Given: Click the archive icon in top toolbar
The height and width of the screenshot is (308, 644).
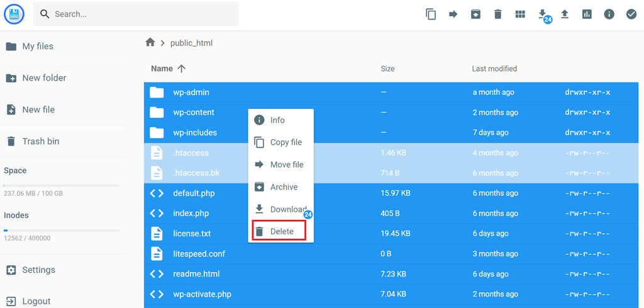Looking at the screenshot, I should (x=475, y=14).
